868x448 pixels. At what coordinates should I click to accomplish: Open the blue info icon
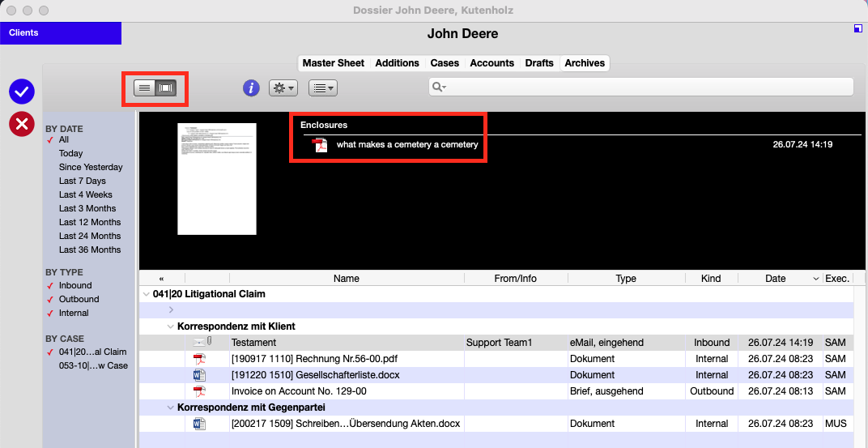[x=251, y=87]
